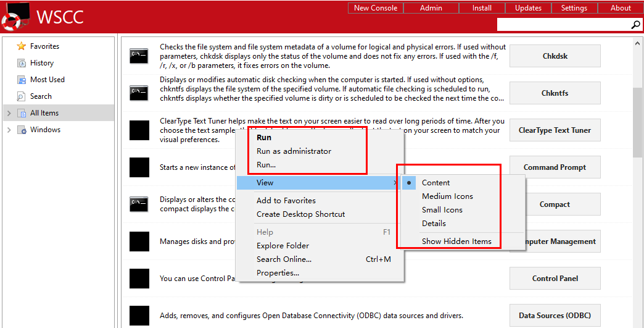Click the Most Used icon

point(22,80)
